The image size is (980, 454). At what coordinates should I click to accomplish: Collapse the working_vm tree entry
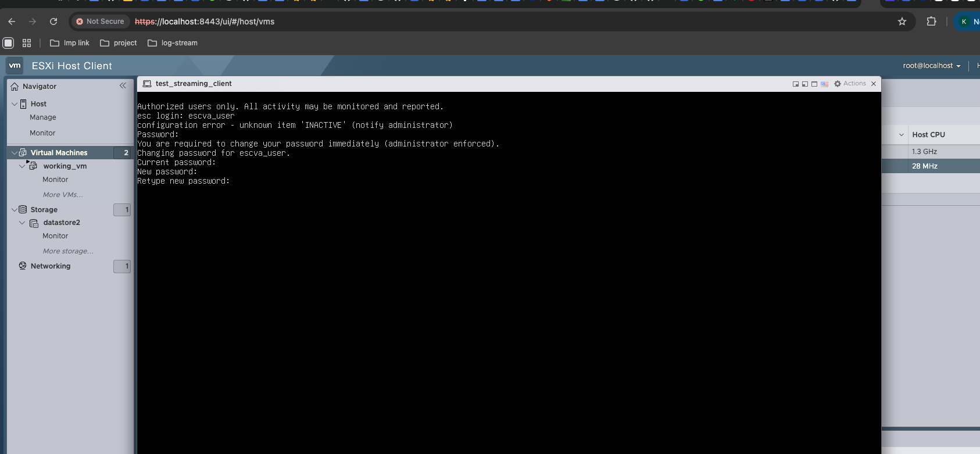22,166
